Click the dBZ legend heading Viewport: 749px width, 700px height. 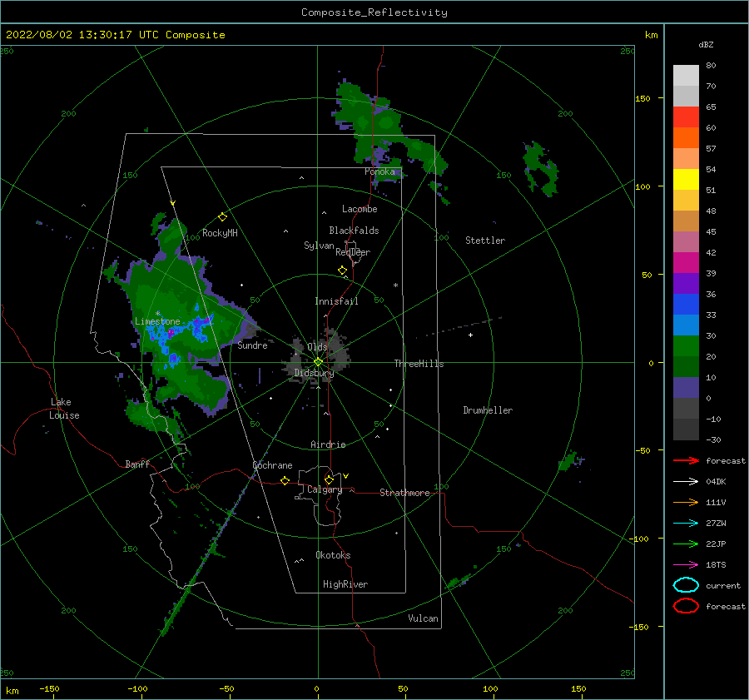706,45
